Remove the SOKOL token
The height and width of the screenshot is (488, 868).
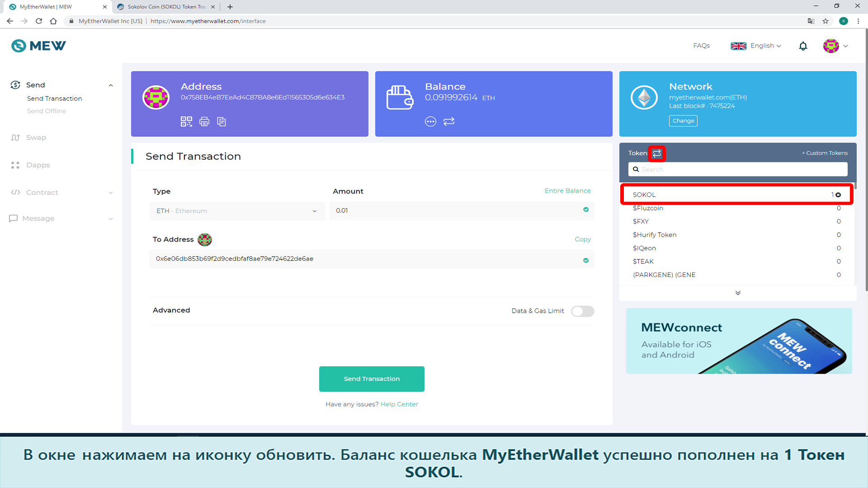click(x=838, y=195)
